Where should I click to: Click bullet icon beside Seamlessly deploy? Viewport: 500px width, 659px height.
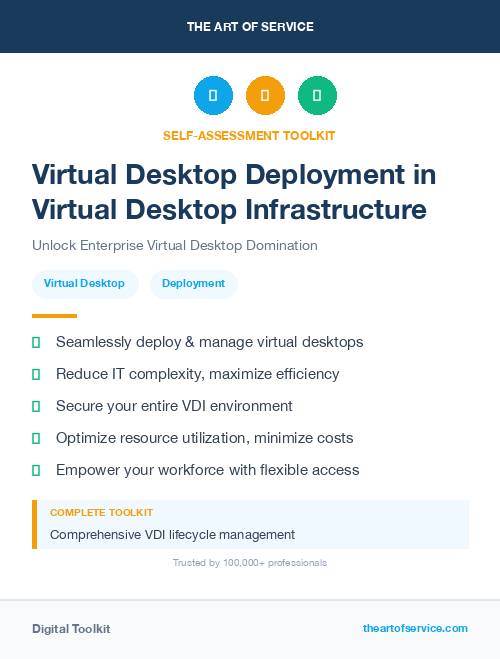36,343
